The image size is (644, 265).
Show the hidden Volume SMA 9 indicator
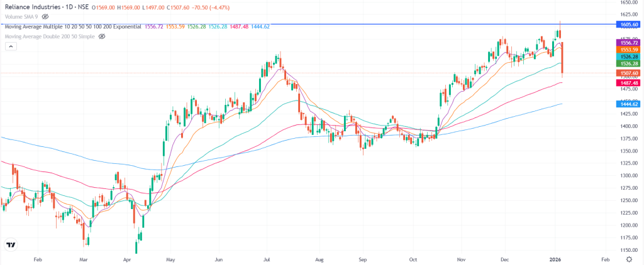point(45,17)
